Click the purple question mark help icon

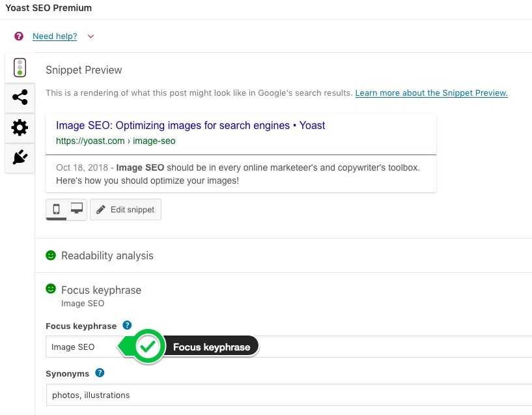pos(19,36)
